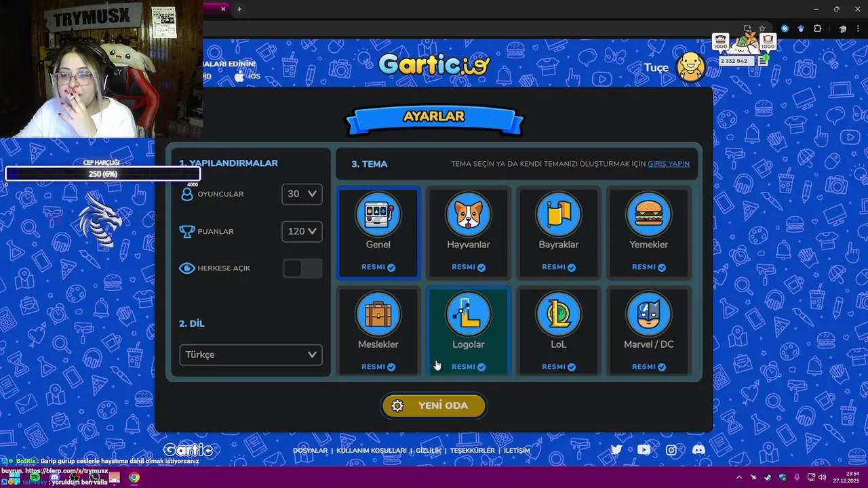This screenshot has width=868, height=488.
Task: Open Chrome from the taskbar
Action: coord(134,478)
